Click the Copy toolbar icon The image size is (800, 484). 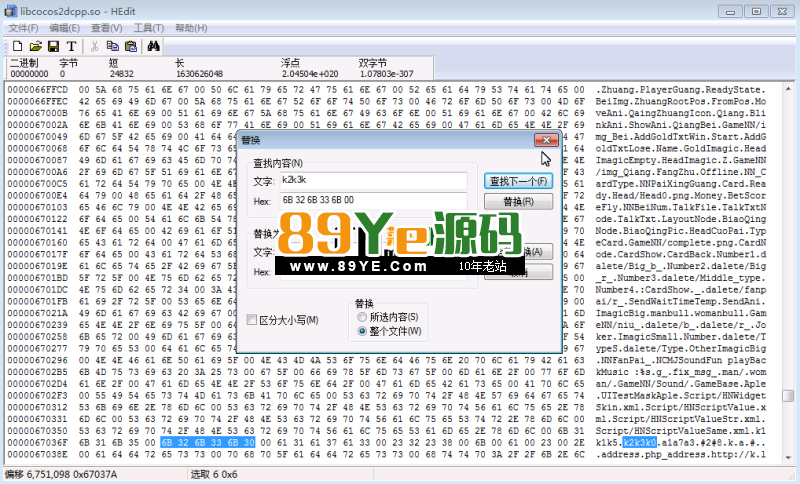click(113, 46)
